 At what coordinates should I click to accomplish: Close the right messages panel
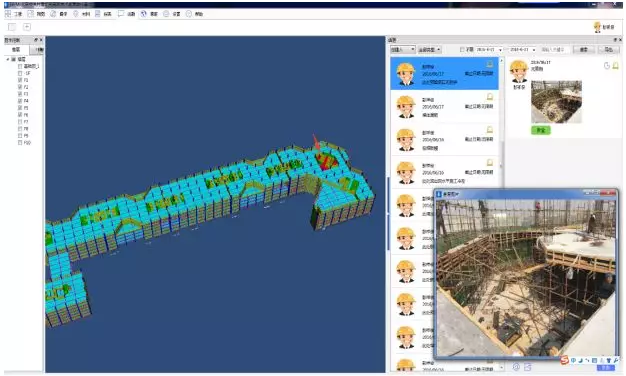[x=620, y=40]
